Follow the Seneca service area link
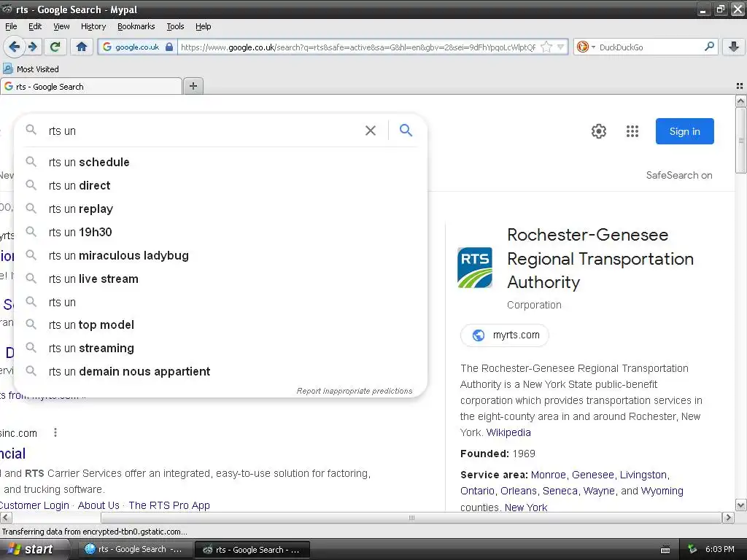The width and height of the screenshot is (747, 560). [560, 491]
